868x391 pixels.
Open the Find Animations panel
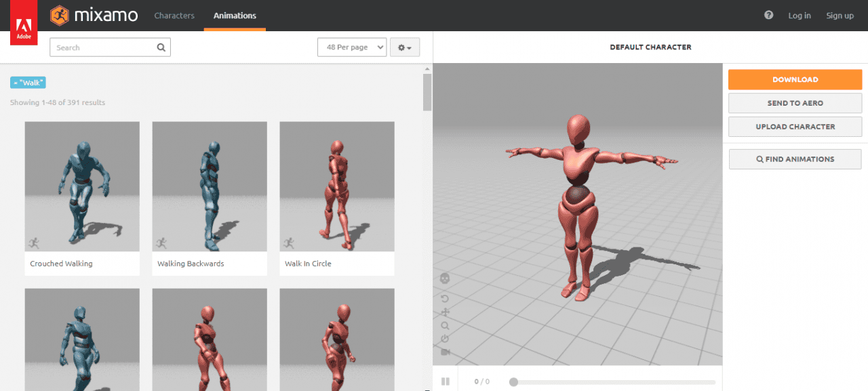tap(795, 159)
